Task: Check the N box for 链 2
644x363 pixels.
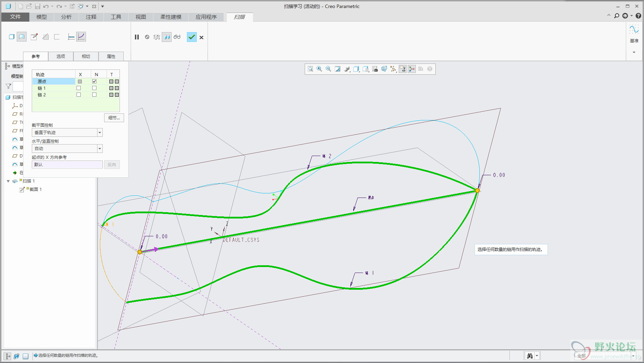Action: coord(94,95)
